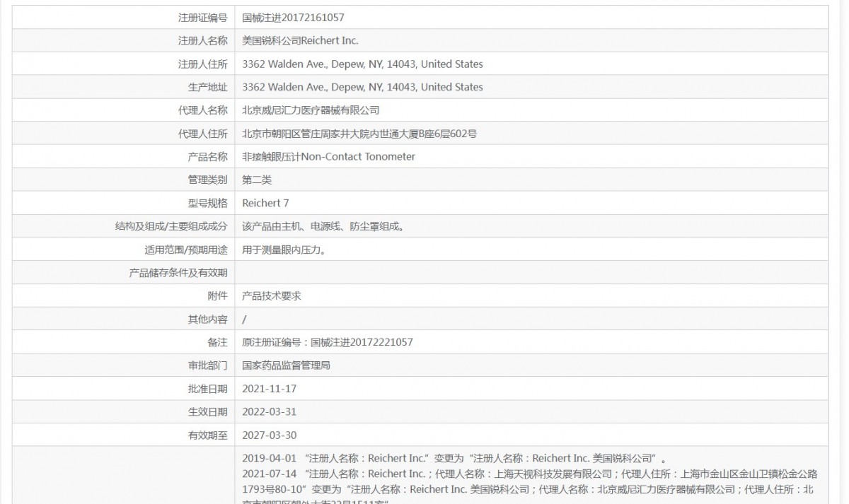Image resolution: width=849 pixels, height=504 pixels.
Task: Click the 其他内容 label
Action: pyautogui.click(x=208, y=320)
